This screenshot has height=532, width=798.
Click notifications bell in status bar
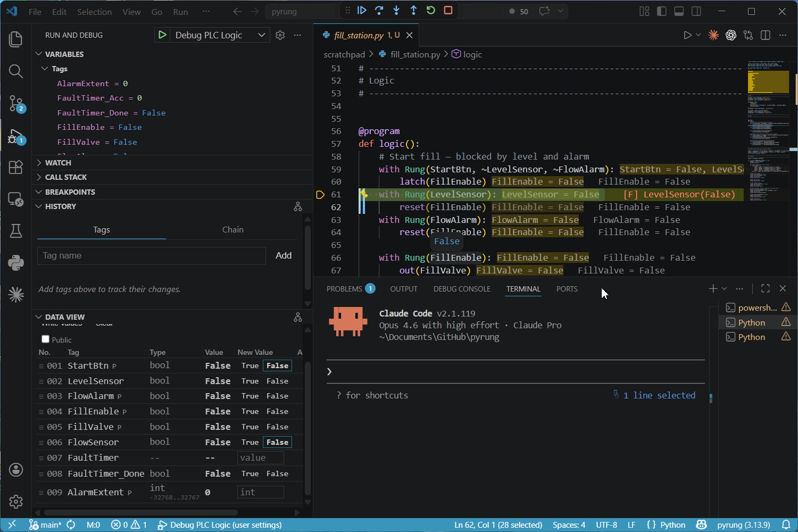click(x=786, y=525)
